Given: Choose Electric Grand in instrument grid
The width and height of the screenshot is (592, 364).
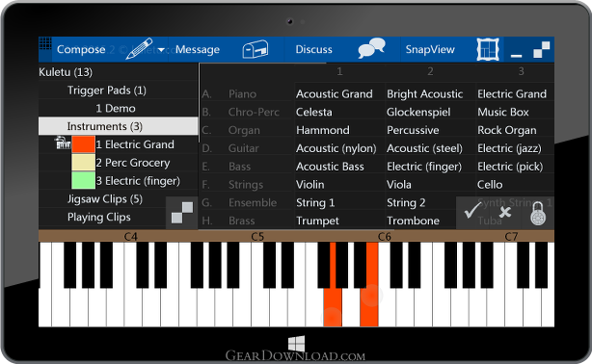Looking at the screenshot, I should 512,94.
